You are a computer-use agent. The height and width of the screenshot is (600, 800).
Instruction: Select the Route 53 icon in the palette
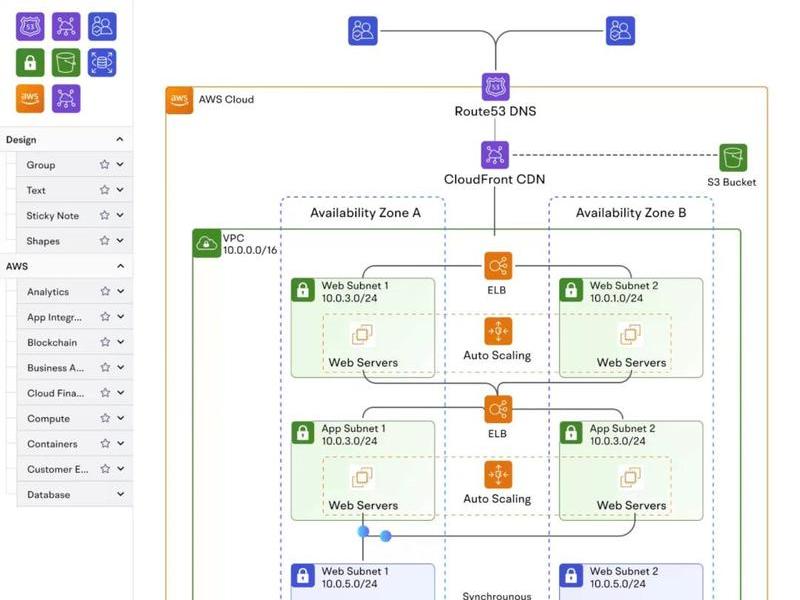tap(30, 26)
